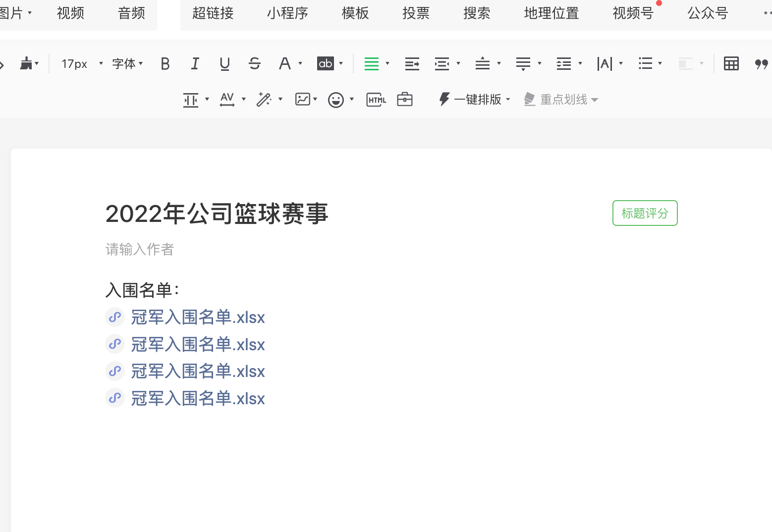Toggle bold formatting
The image size is (772, 532).
point(165,63)
